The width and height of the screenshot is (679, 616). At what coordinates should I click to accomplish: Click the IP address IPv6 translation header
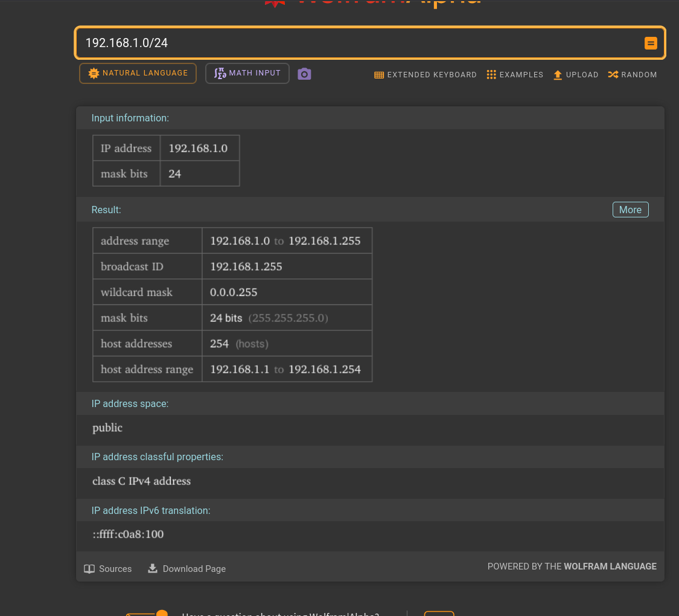(151, 510)
